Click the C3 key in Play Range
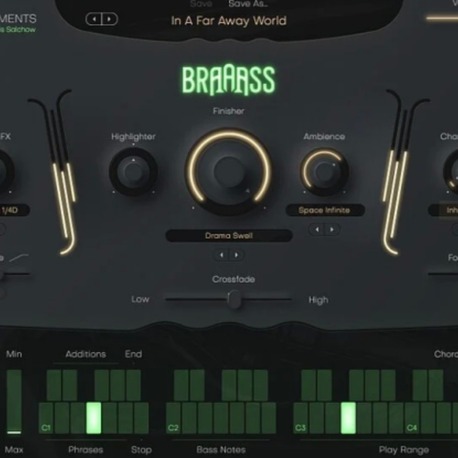Image resolution: width=458 pixels, height=458 pixels. 300,418
